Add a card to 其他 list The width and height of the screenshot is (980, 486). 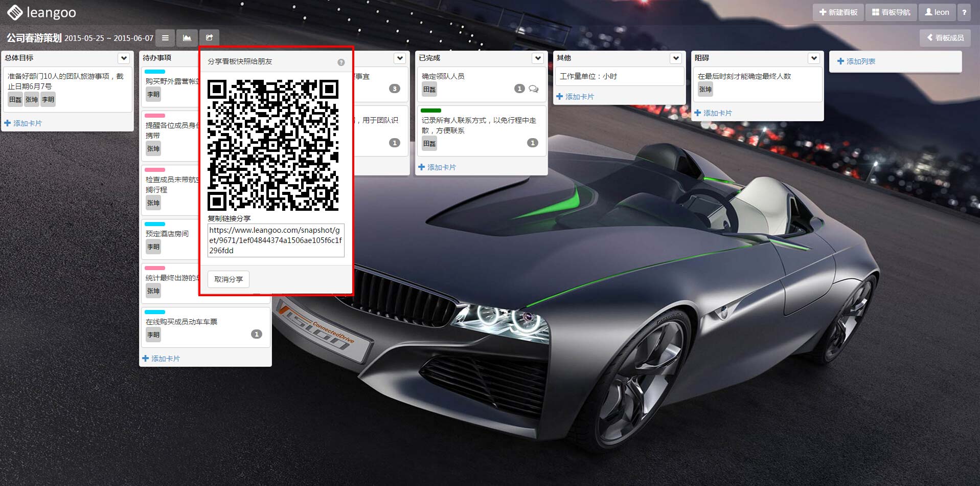coord(575,97)
